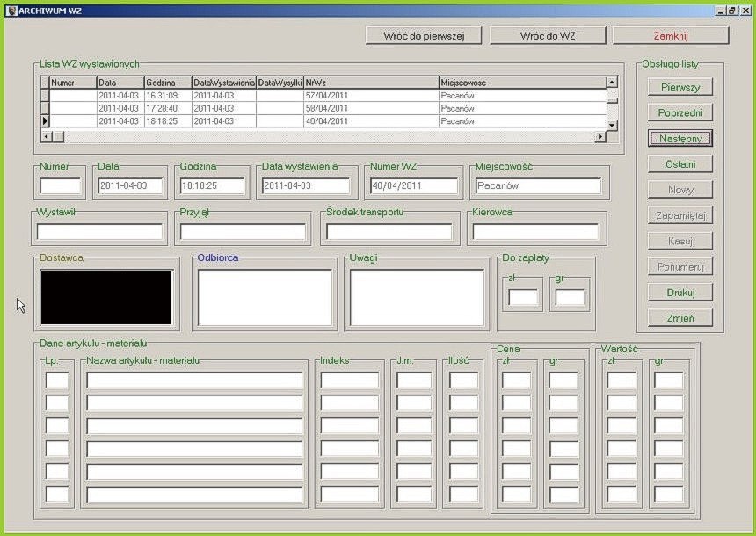The width and height of the screenshot is (756, 536).
Task: Click the DataWystawienia column header
Action: coord(224,83)
